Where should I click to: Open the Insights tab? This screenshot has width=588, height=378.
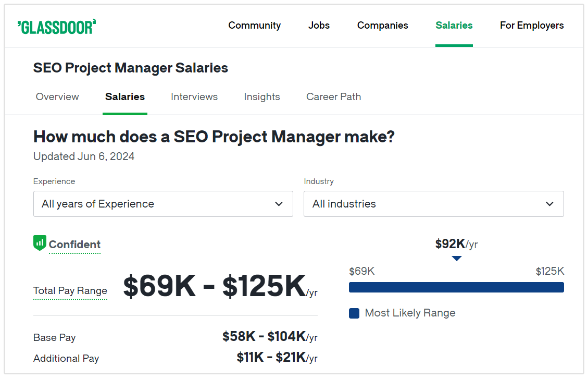pyautogui.click(x=262, y=97)
